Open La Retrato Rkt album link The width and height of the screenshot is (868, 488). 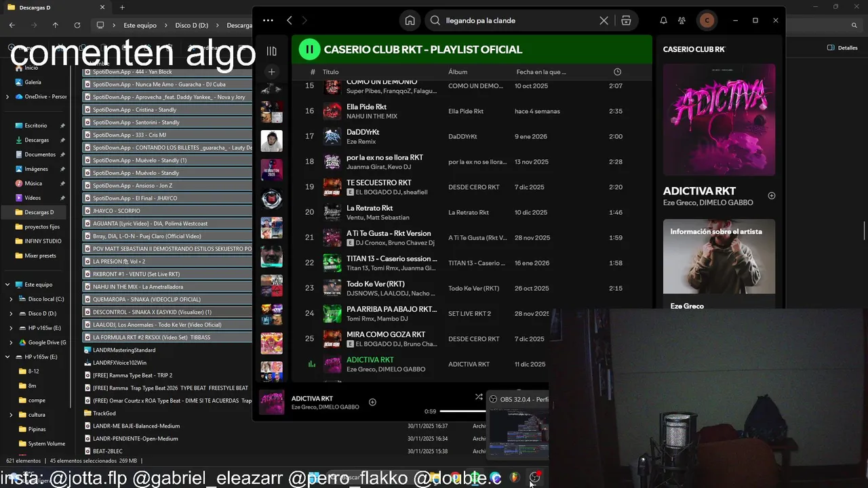pyautogui.click(x=469, y=212)
